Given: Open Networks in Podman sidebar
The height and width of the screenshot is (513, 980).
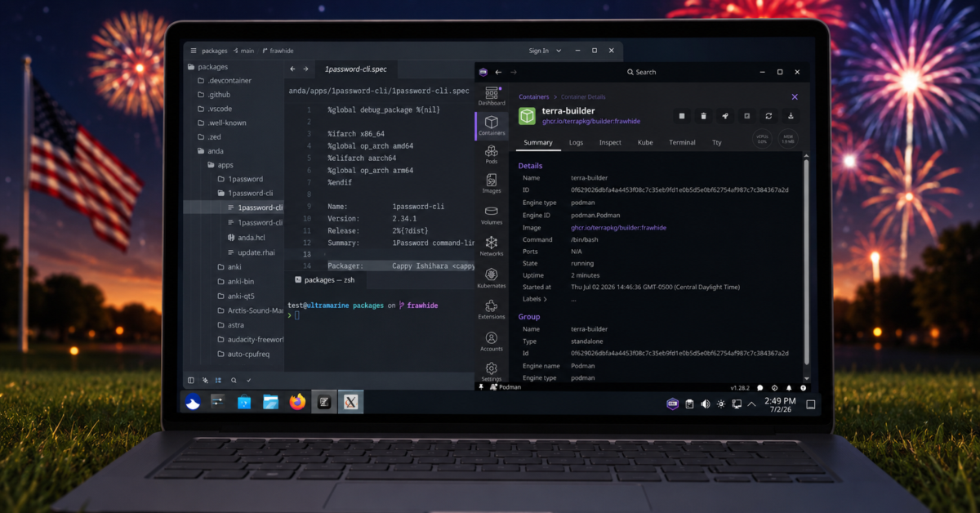Looking at the screenshot, I should [492, 247].
